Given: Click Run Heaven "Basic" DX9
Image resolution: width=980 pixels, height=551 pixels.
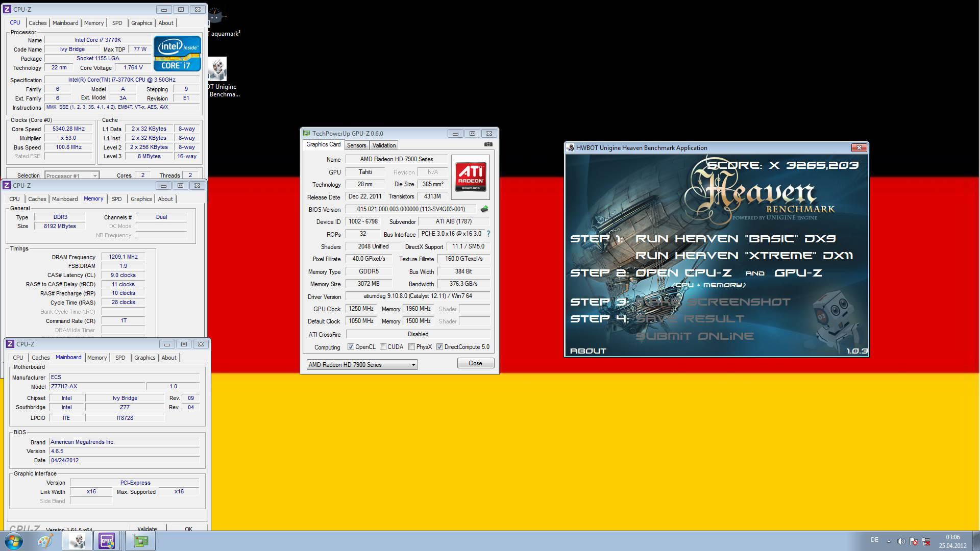Looking at the screenshot, I should (736, 239).
